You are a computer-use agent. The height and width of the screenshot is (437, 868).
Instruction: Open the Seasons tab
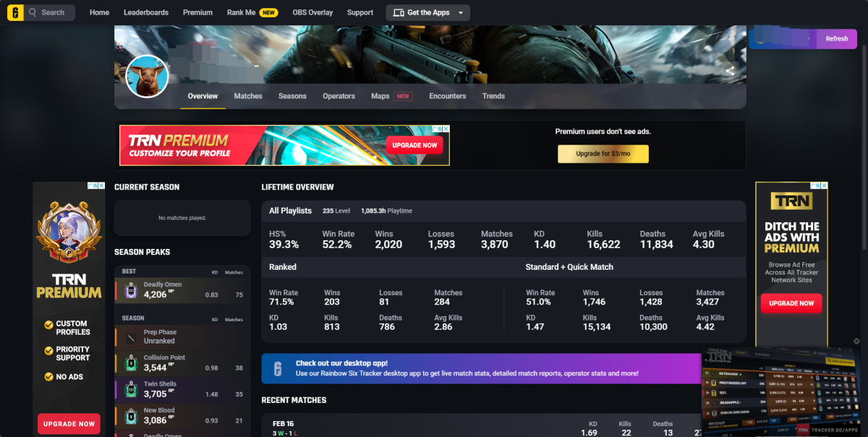pos(292,96)
